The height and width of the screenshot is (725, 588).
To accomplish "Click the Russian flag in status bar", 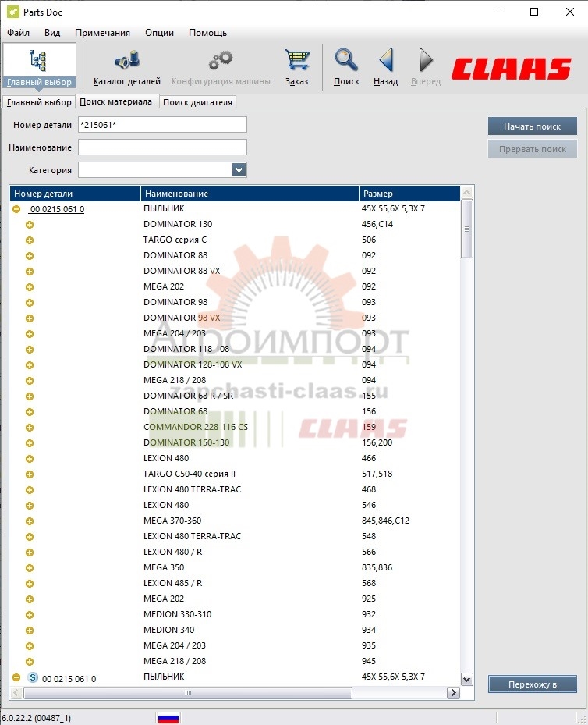I will (x=168, y=718).
